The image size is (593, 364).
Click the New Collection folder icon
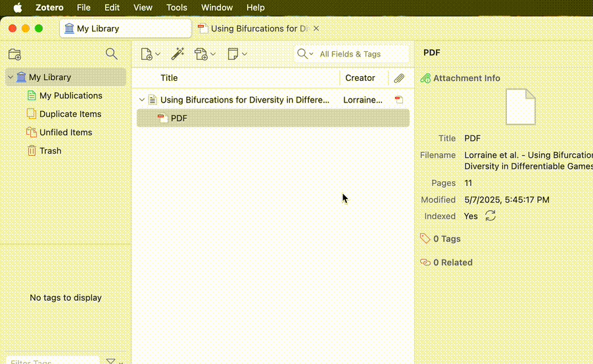coord(14,54)
